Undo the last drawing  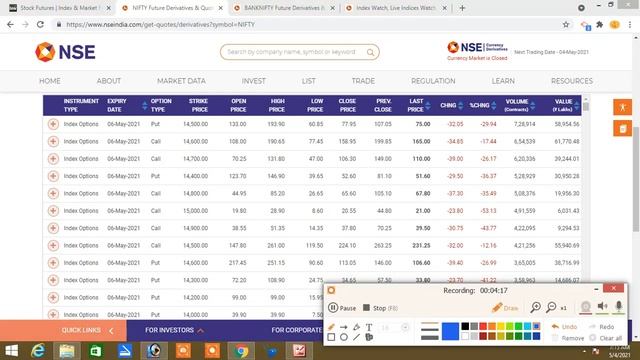(564, 327)
